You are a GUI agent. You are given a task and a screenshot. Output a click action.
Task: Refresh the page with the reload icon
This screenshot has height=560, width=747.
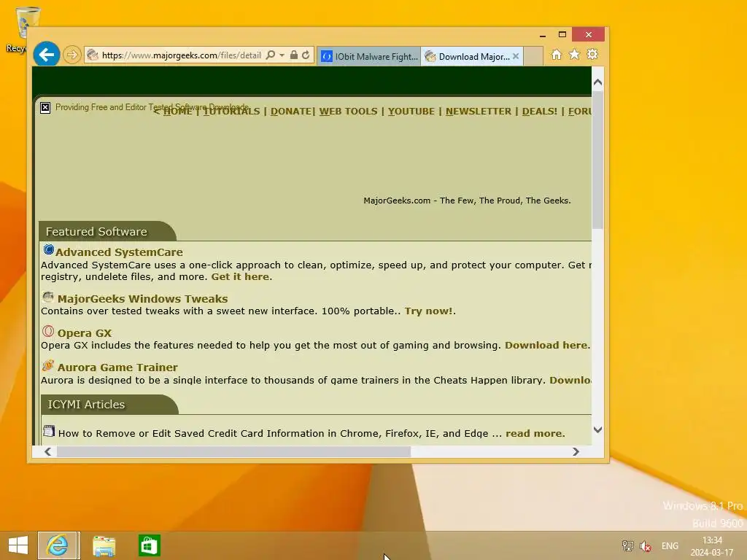(306, 55)
